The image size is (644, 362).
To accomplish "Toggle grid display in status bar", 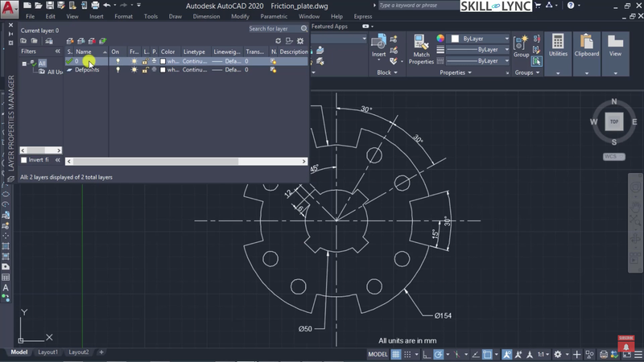I will click(398, 354).
